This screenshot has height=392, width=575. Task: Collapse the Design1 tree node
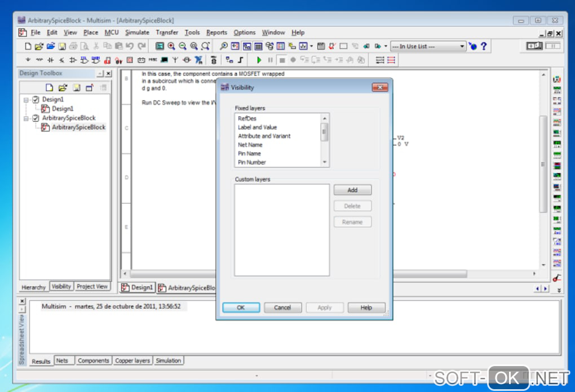click(26, 100)
